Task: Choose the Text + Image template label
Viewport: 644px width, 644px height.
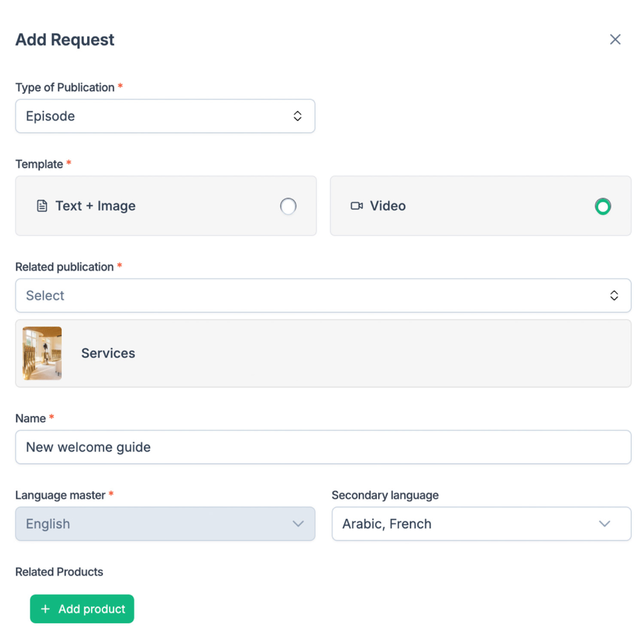Action: (x=95, y=206)
